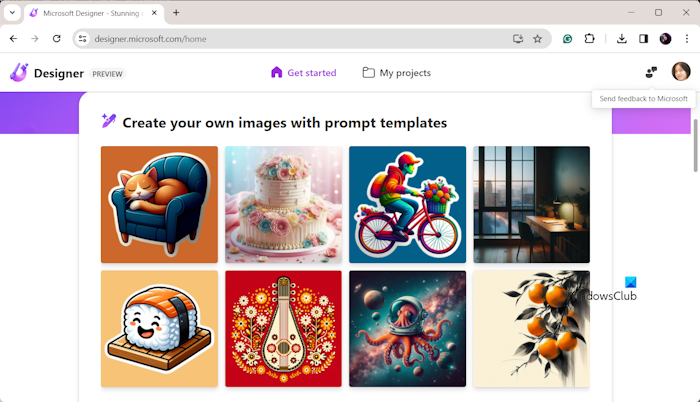Viewport: 700px width, 402px height.
Task: Open the Send feedback to Microsoft icon
Action: 651,72
